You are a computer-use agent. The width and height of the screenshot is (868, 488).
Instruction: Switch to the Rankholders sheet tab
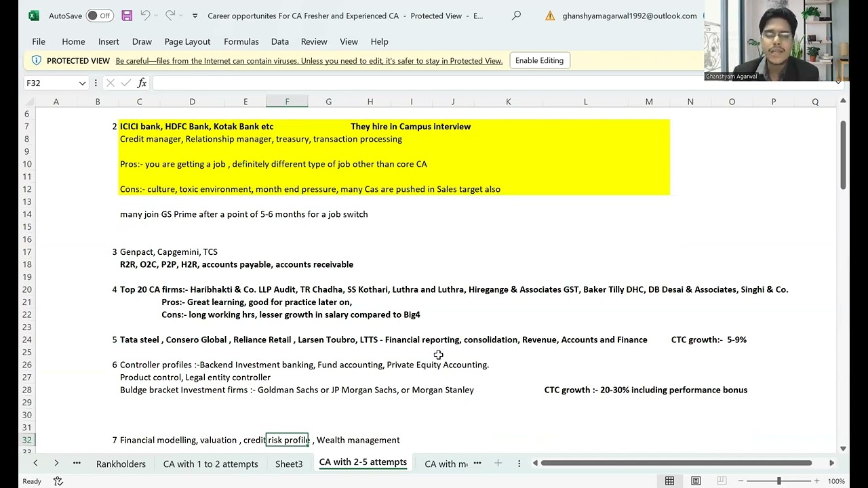[x=121, y=464]
